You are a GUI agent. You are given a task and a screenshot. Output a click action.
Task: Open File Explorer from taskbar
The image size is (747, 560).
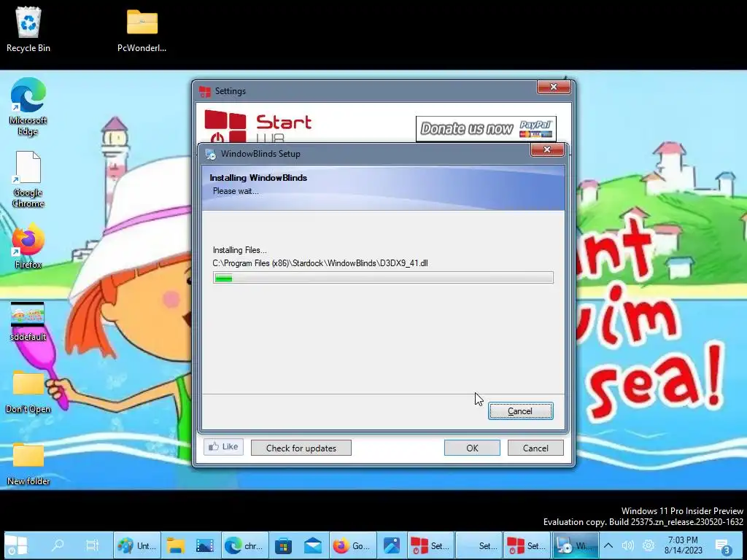(x=175, y=545)
